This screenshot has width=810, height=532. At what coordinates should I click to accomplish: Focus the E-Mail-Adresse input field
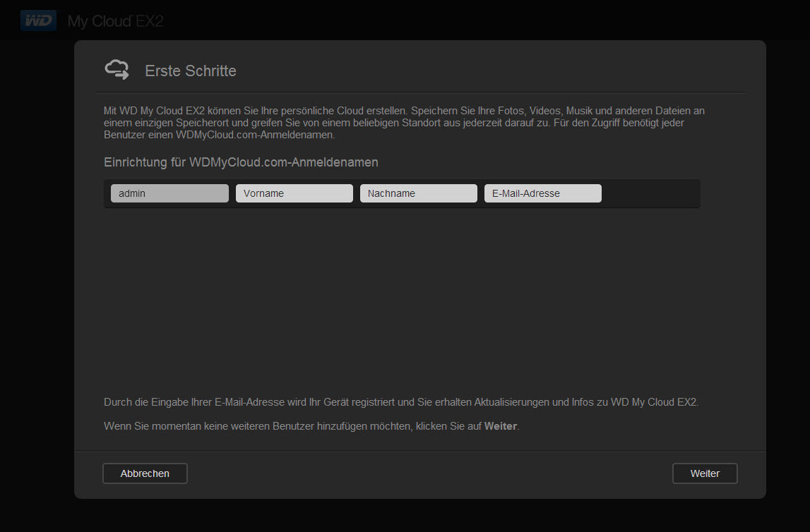click(543, 193)
